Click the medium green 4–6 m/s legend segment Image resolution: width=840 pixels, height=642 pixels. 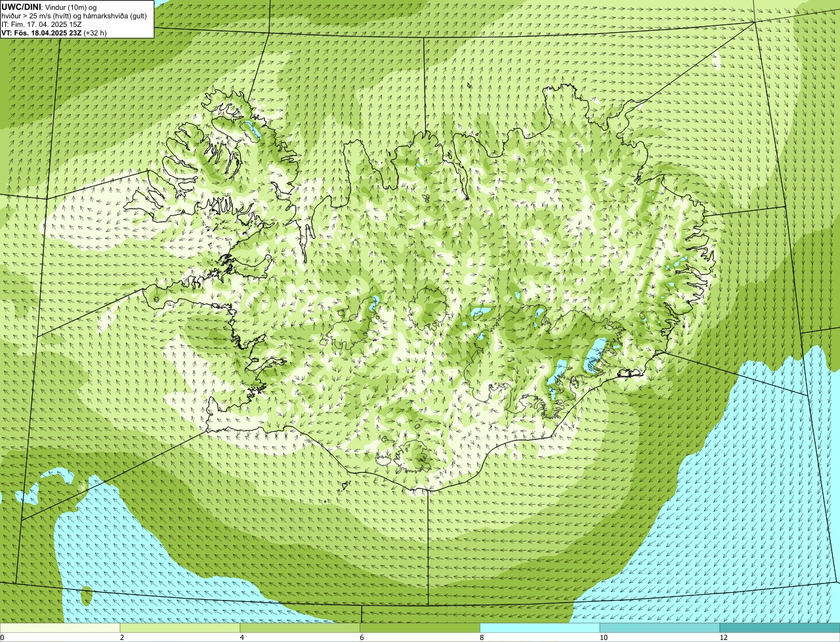(301, 628)
